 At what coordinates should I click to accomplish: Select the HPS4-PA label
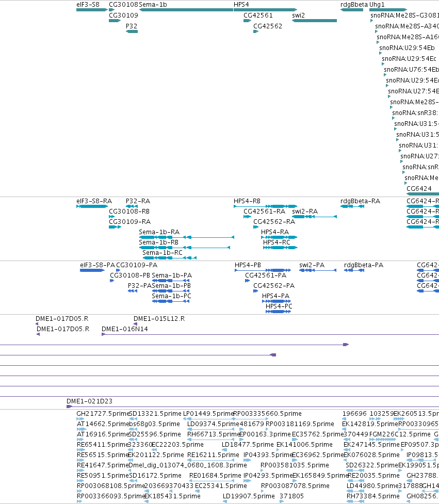click(276, 296)
